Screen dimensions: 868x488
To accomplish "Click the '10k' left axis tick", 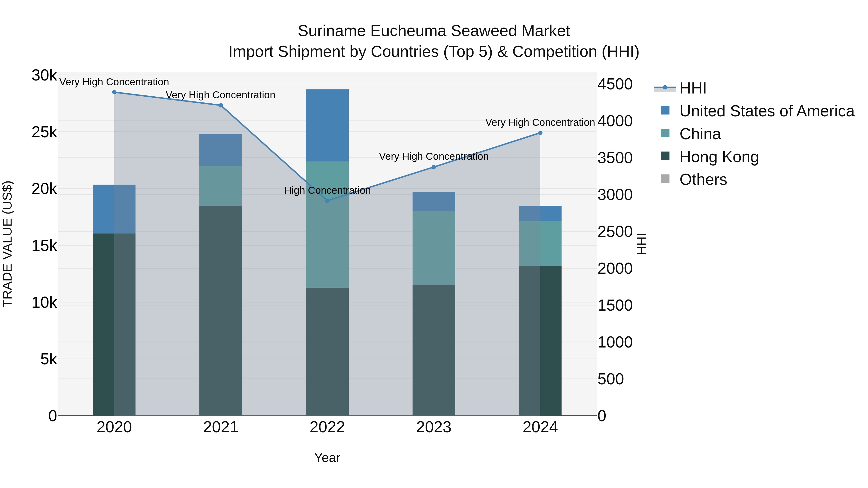I will (44, 303).
